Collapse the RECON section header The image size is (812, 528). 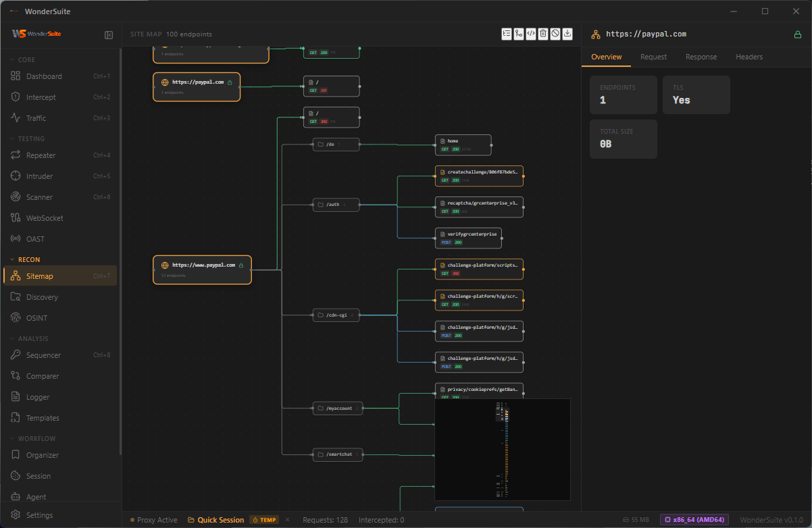(25, 260)
